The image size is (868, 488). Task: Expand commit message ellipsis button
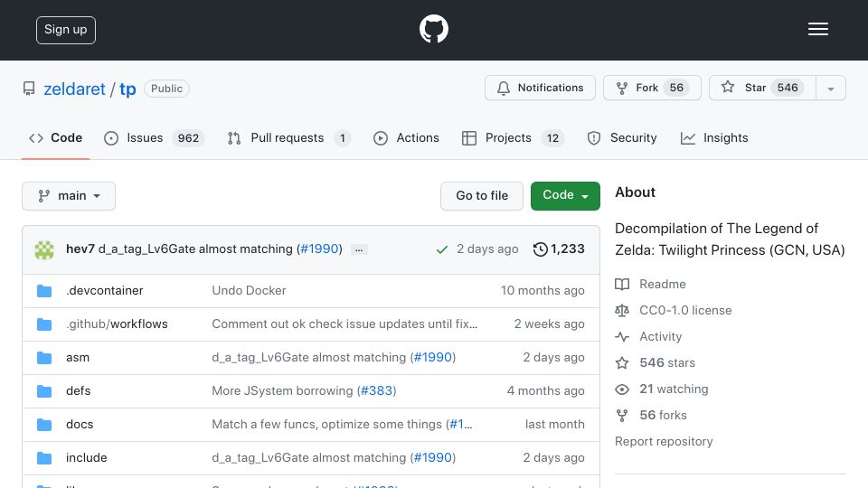point(359,249)
